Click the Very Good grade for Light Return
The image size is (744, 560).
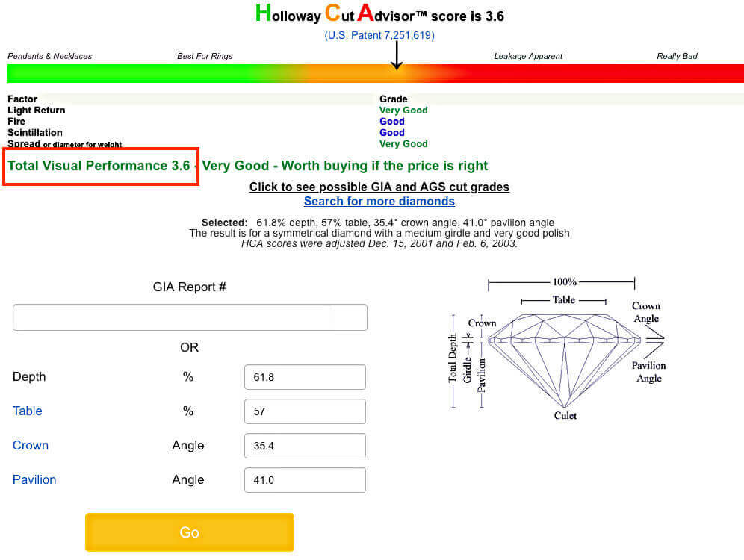[x=403, y=110]
